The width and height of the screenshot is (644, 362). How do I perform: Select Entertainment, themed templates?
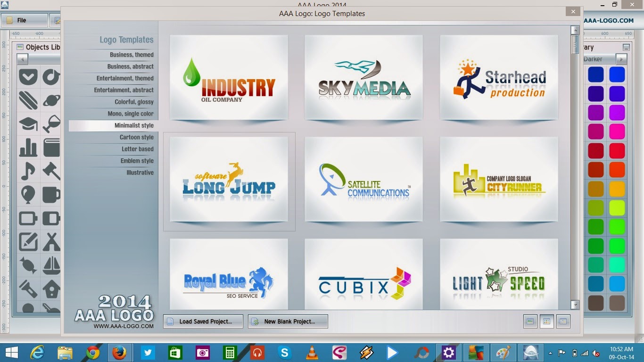[x=125, y=78]
